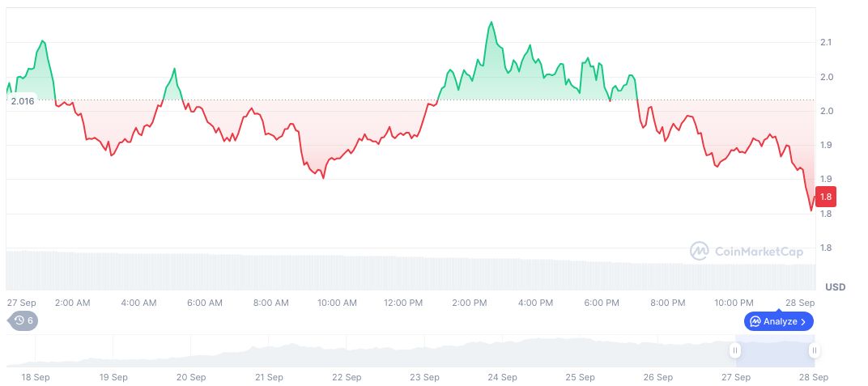Click the highest green peak on chart
The width and height of the screenshot is (868, 386).
point(491,23)
